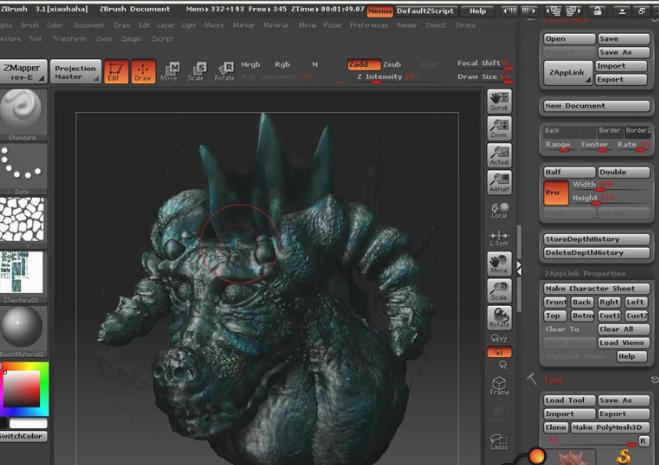Click the Make Character Sheet button
This screenshot has width=659, height=465.
tap(597, 288)
